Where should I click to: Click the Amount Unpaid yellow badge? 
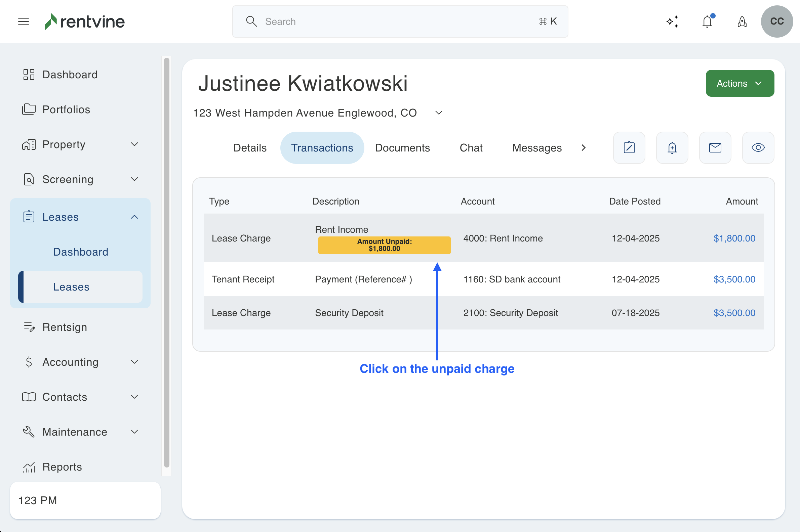point(384,245)
